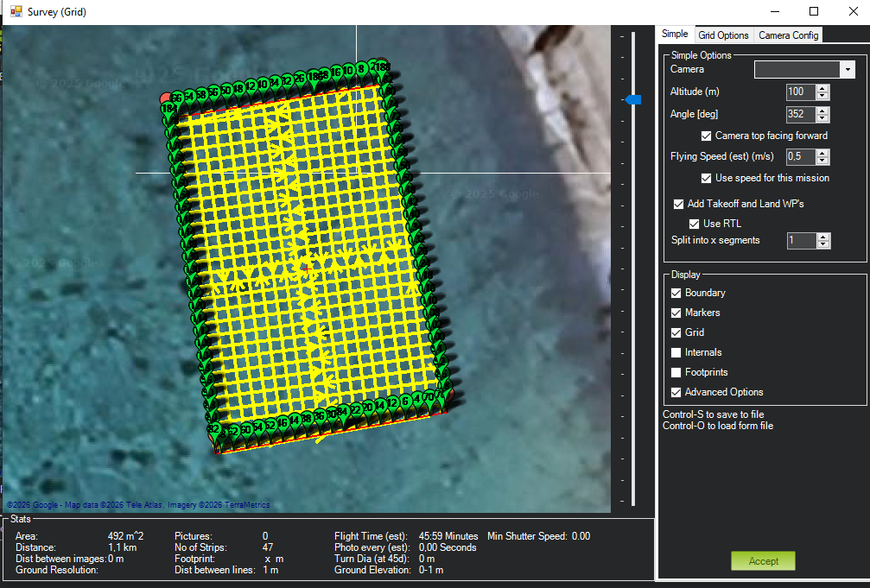Uncheck the Use RTL option
Image resolution: width=870 pixels, height=588 pixels.
pos(695,224)
